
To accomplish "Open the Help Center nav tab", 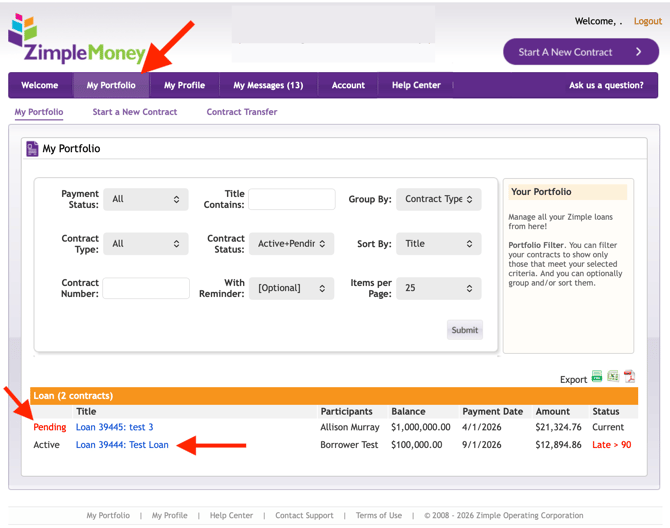I will (416, 85).
